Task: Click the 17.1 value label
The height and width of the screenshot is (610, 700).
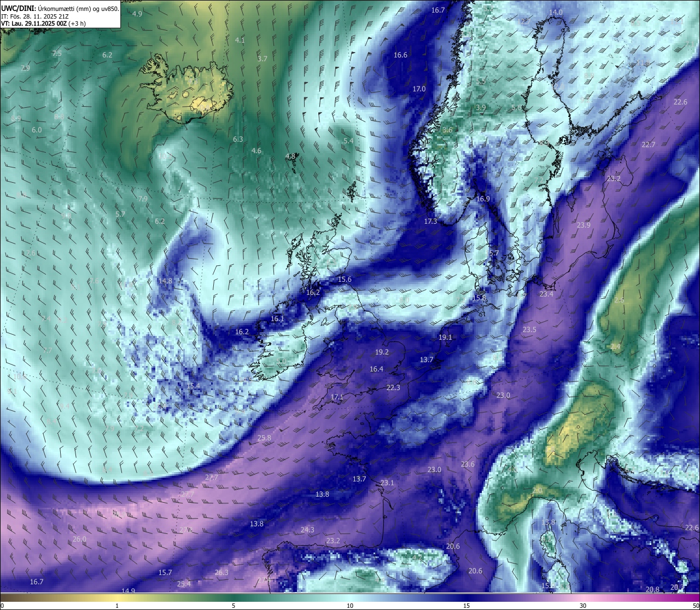Action: pyautogui.click(x=337, y=397)
